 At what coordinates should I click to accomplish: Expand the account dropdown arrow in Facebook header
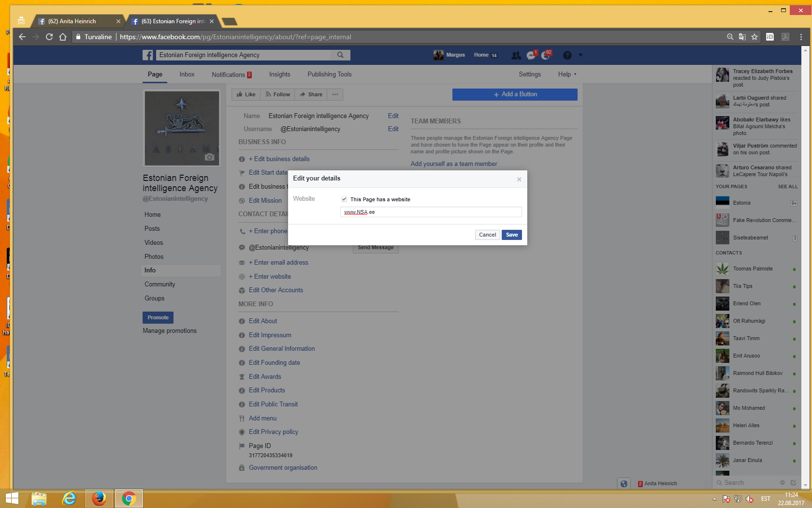tap(580, 55)
